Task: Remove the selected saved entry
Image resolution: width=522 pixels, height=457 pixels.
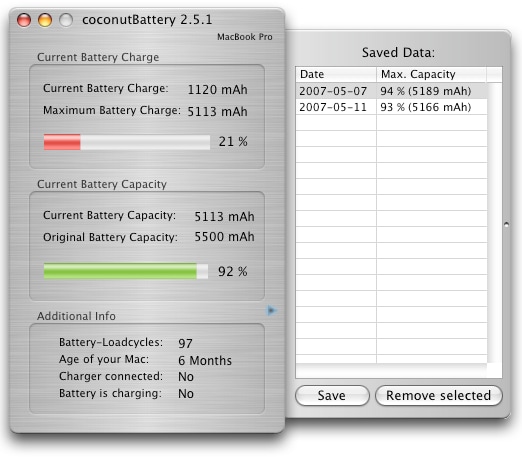Action: [438, 395]
